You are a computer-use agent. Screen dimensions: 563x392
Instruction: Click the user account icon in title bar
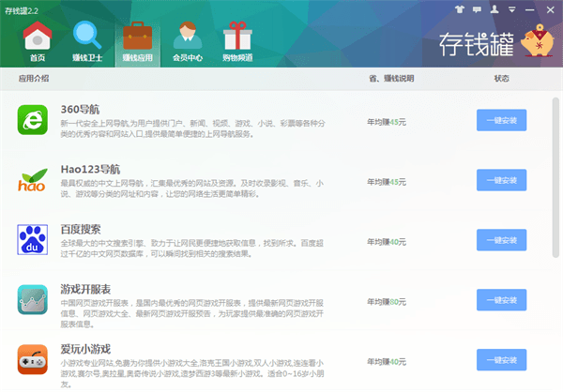493,8
